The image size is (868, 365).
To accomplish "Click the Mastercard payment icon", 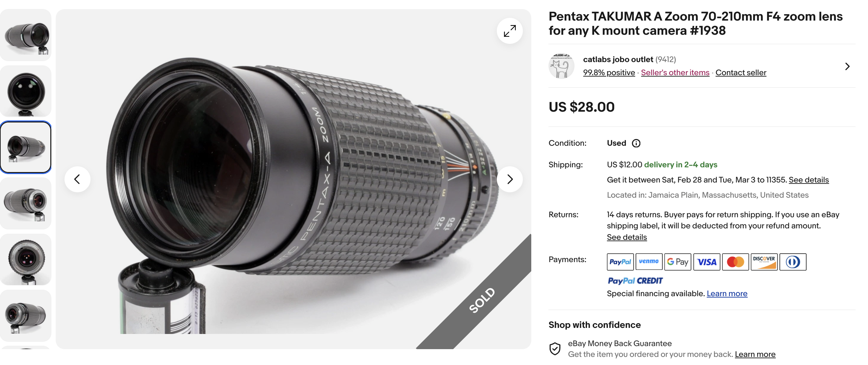I will [735, 262].
